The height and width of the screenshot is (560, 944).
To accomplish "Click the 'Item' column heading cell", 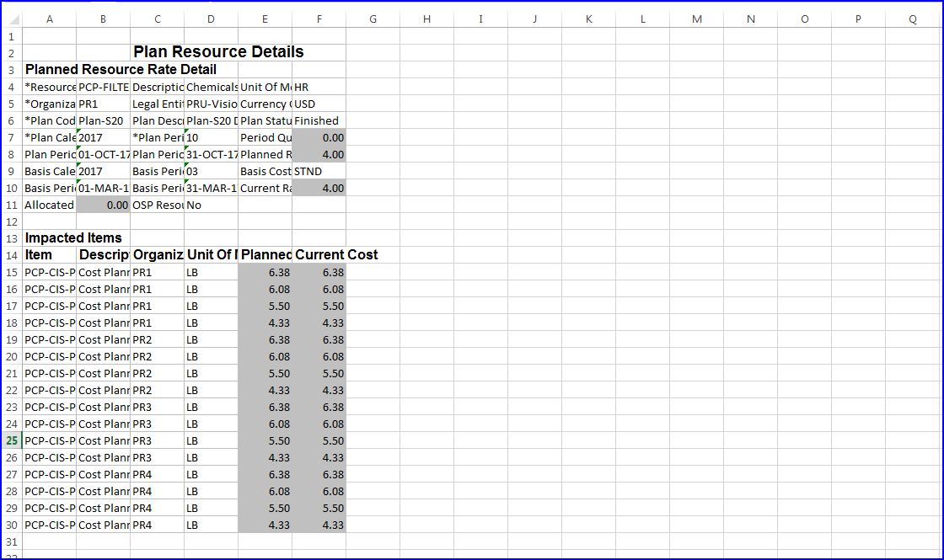I will coord(50,254).
